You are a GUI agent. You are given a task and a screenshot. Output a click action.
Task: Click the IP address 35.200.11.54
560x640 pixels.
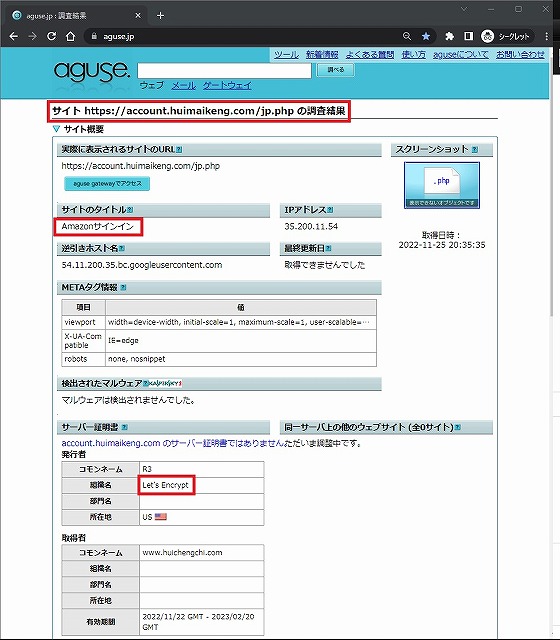click(311, 227)
